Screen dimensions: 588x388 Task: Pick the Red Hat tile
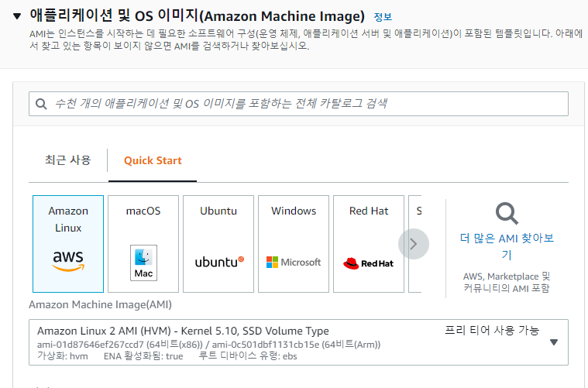(369, 244)
